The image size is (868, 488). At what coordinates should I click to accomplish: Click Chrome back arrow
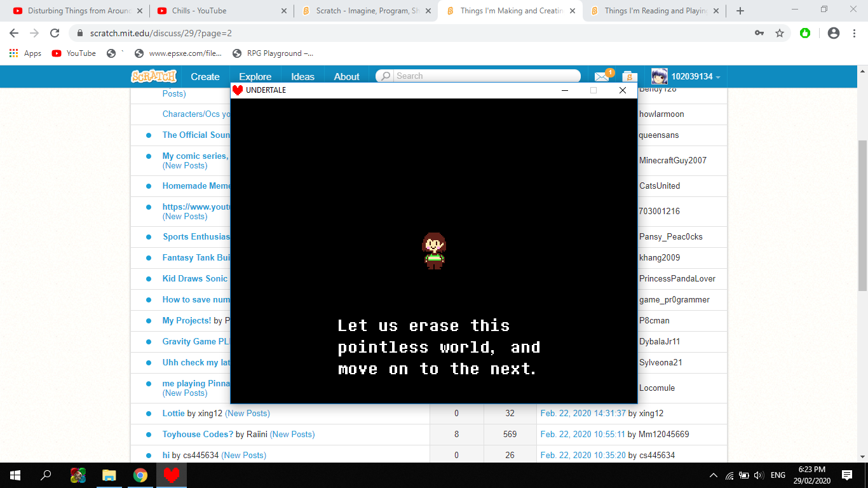click(x=14, y=33)
